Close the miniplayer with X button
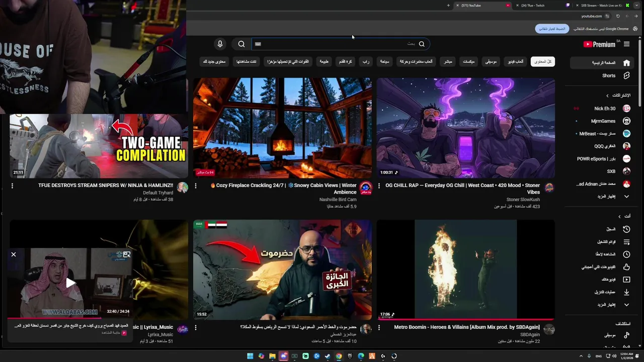The height and width of the screenshot is (362, 644). [14, 254]
